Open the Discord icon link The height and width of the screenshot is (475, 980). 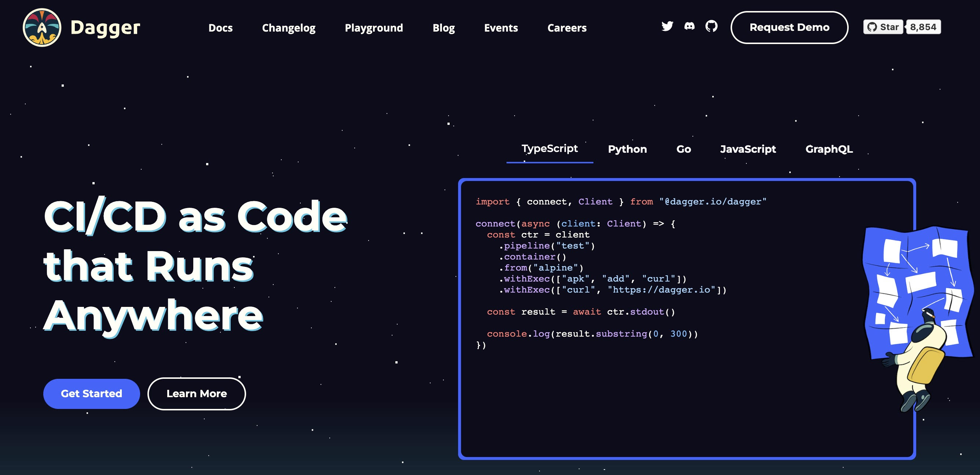(x=689, y=26)
